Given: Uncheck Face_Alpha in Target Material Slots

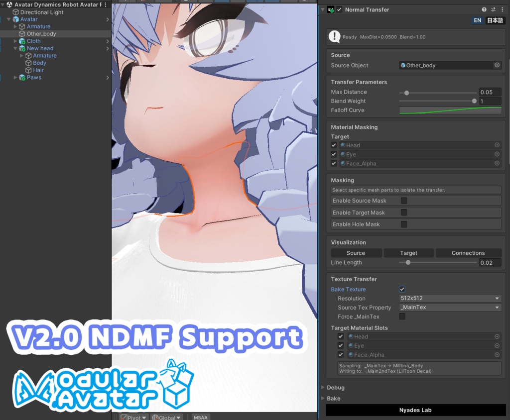Looking at the screenshot, I should tap(341, 355).
